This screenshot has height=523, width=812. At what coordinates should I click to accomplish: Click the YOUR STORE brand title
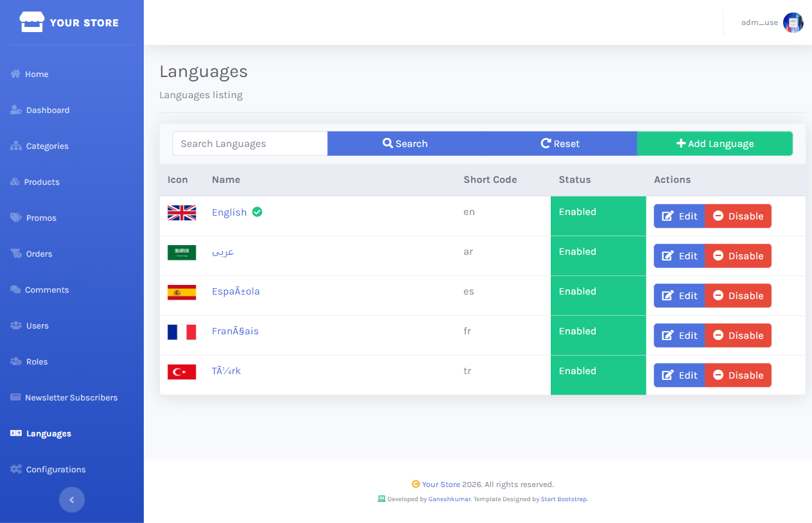click(x=84, y=22)
